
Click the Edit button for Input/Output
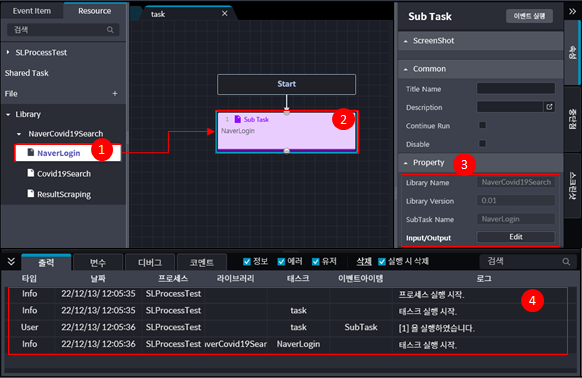pyautogui.click(x=516, y=237)
